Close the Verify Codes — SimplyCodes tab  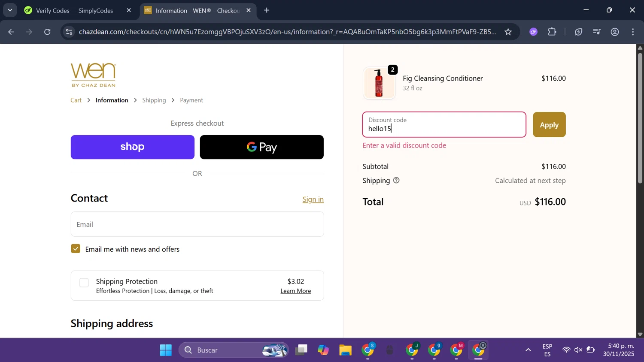click(x=129, y=10)
